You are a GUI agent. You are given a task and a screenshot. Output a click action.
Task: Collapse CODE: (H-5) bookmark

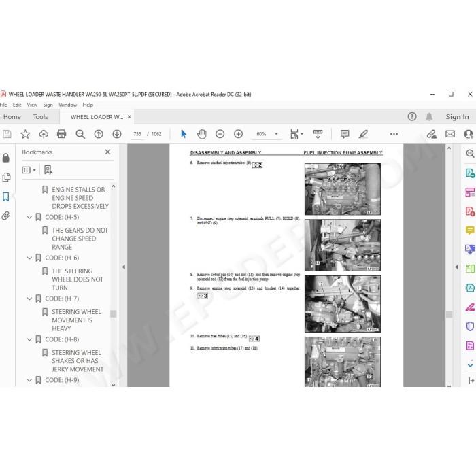coord(29,217)
